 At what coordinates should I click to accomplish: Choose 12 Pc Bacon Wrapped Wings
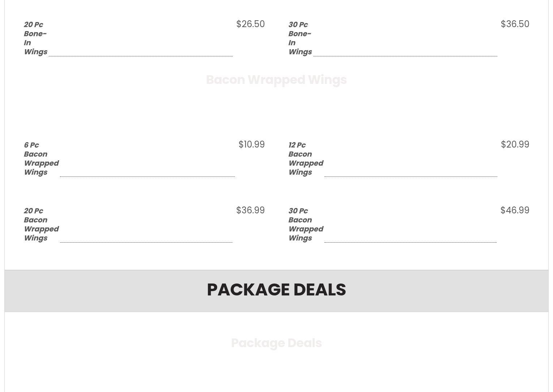[306, 158]
